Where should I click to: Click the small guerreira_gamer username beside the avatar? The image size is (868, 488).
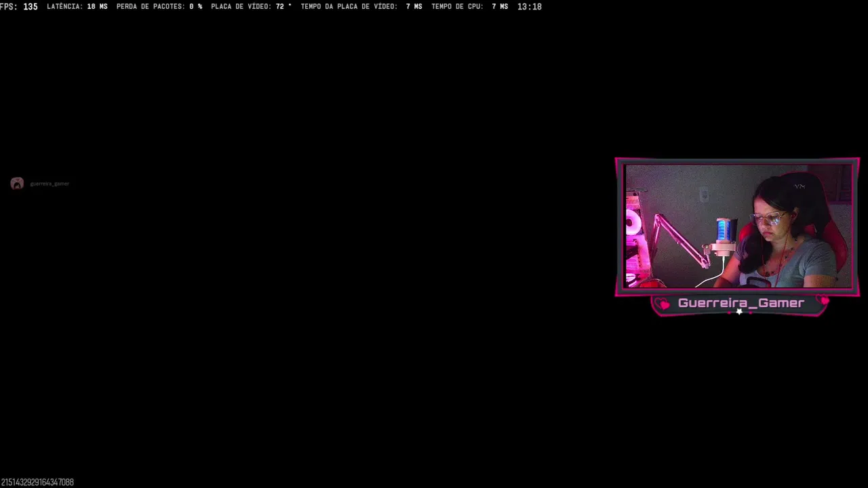click(x=50, y=184)
